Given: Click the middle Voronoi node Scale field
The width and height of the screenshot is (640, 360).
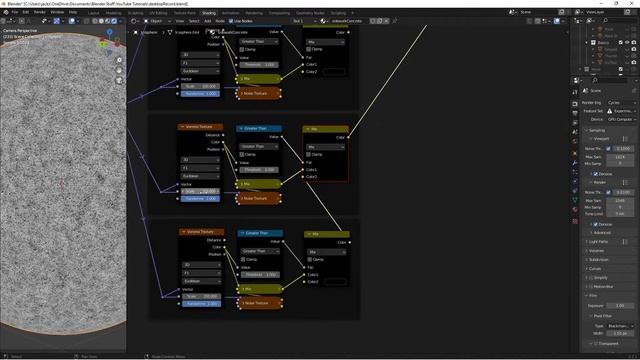Looking at the screenshot, I should tap(200, 191).
